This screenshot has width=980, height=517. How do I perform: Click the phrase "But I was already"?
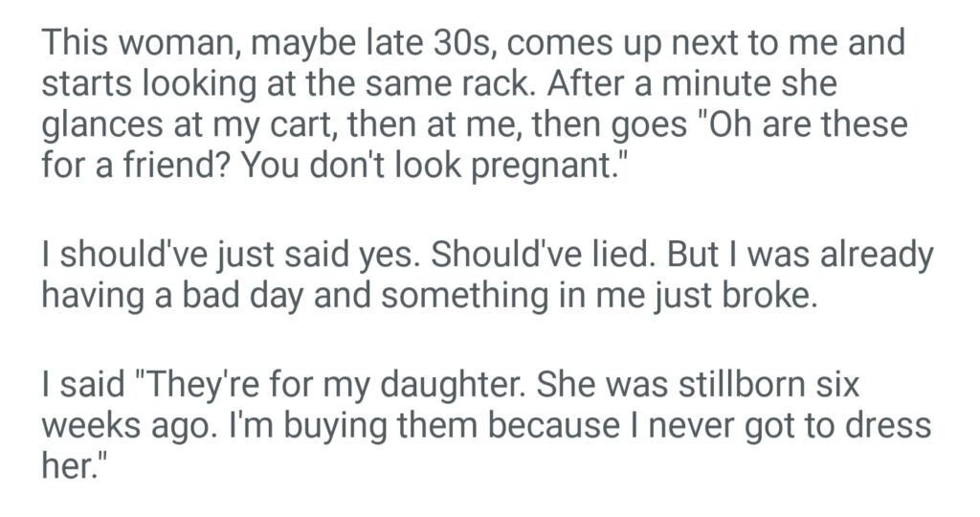pos(797,258)
